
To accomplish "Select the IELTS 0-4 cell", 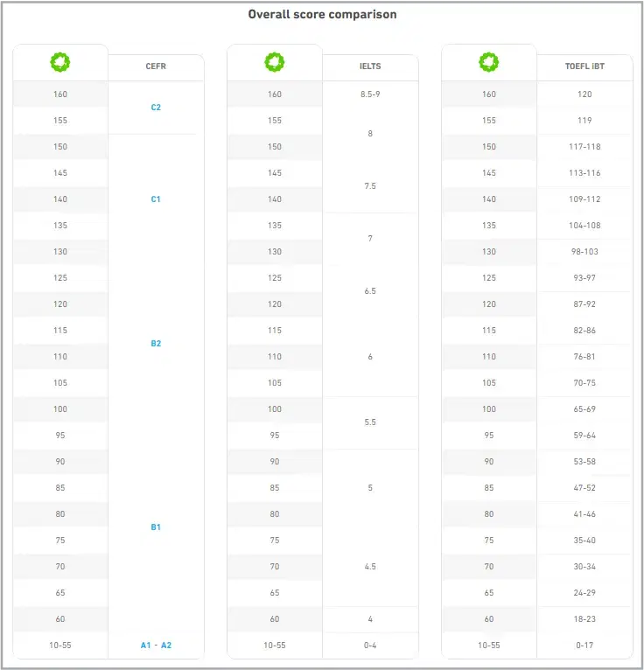I will click(x=370, y=646).
